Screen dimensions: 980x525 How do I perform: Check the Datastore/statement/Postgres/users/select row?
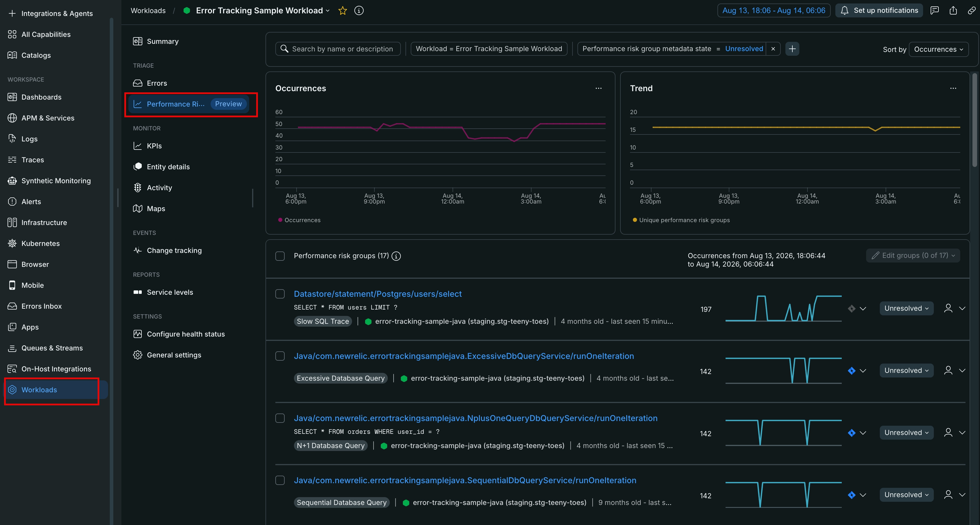(x=280, y=294)
